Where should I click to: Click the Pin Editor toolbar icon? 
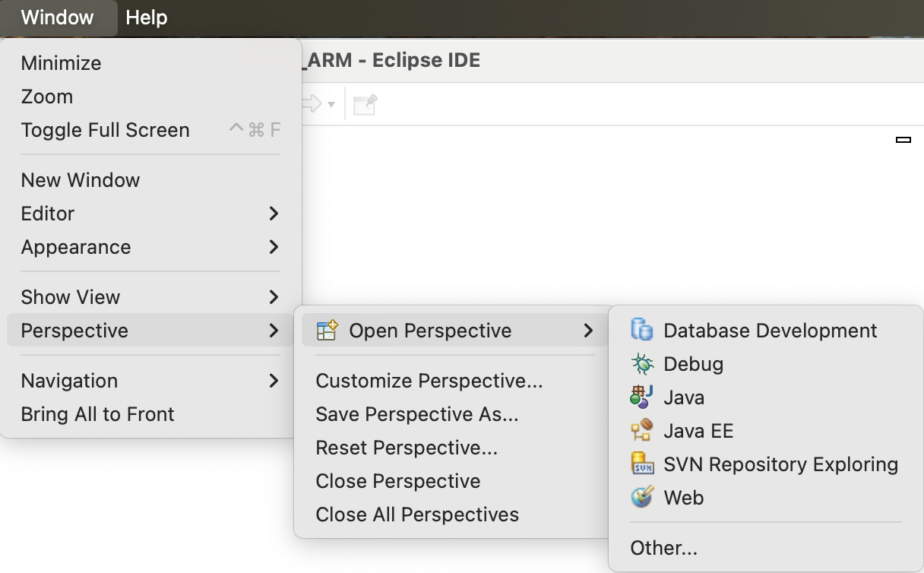pyautogui.click(x=365, y=104)
